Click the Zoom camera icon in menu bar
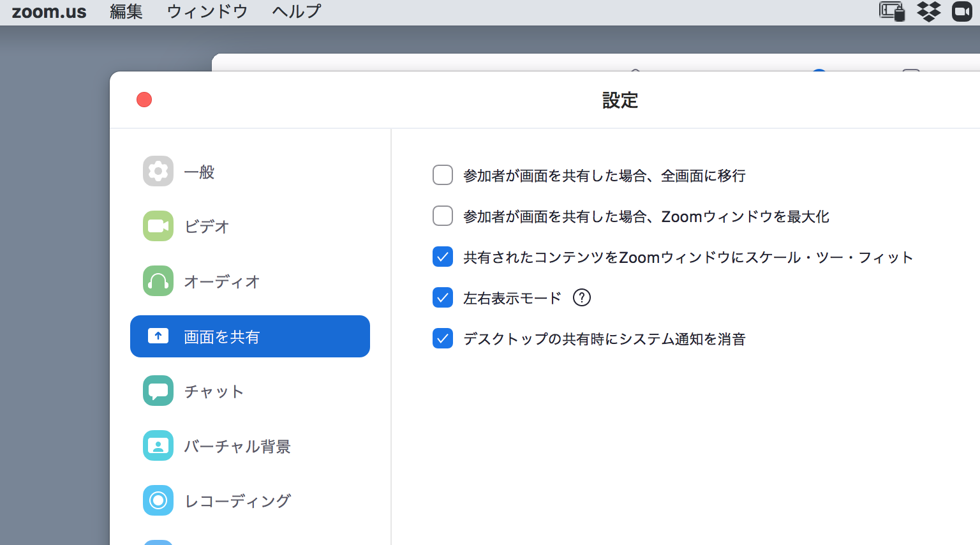Image resolution: width=980 pixels, height=545 pixels. [962, 11]
